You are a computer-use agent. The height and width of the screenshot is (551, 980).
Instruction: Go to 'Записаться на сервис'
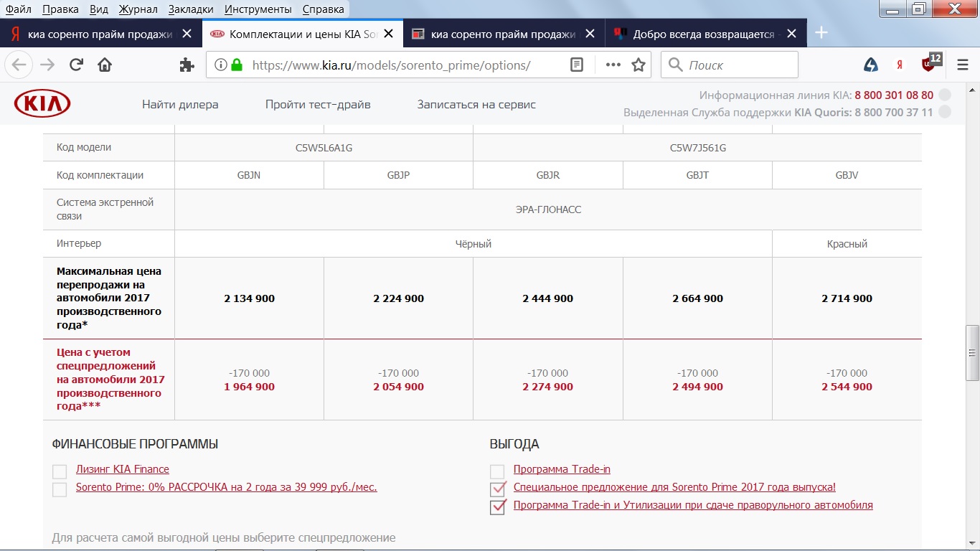(x=476, y=105)
